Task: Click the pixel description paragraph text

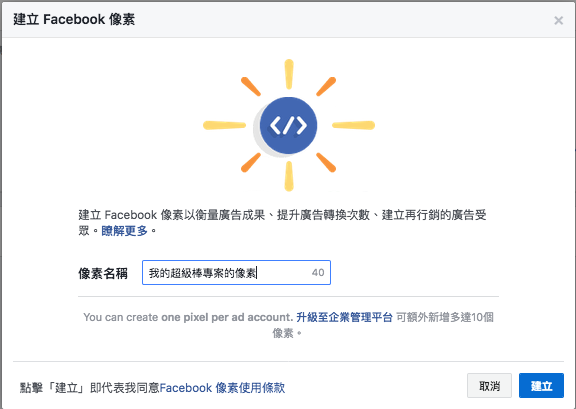Action: (282, 222)
